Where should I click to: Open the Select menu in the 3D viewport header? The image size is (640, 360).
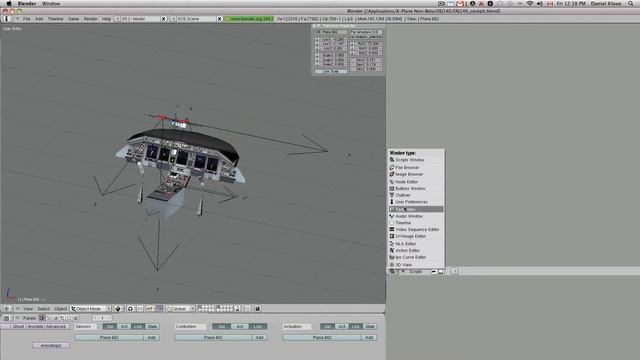[43, 309]
